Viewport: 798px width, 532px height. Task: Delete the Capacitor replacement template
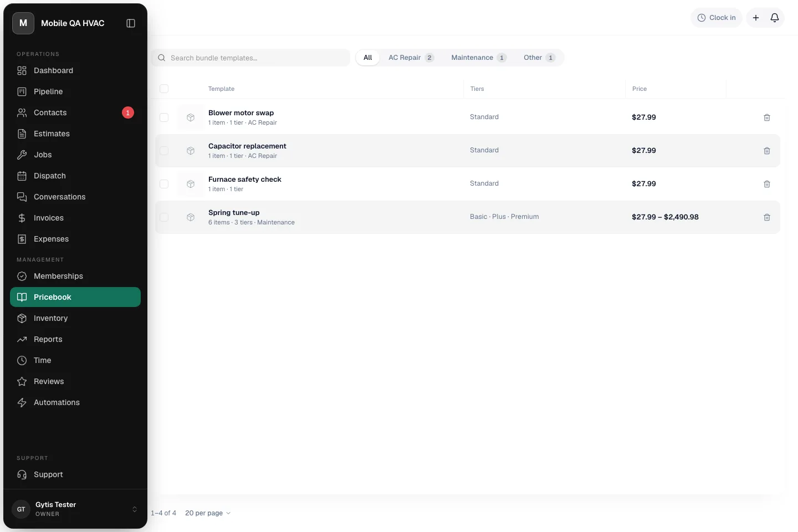point(767,151)
